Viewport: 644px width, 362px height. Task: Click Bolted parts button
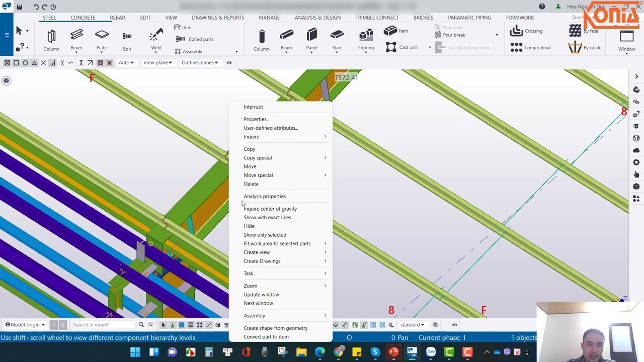click(x=195, y=39)
